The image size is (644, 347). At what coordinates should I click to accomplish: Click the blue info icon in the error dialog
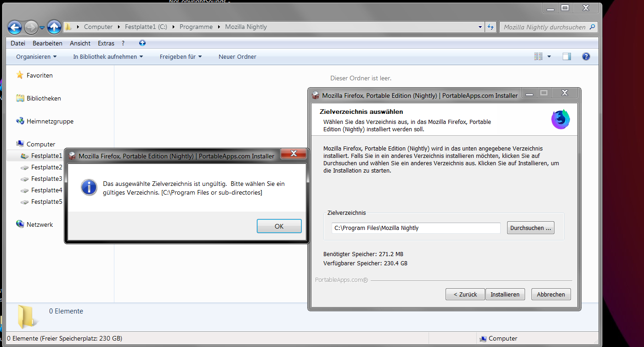click(89, 187)
